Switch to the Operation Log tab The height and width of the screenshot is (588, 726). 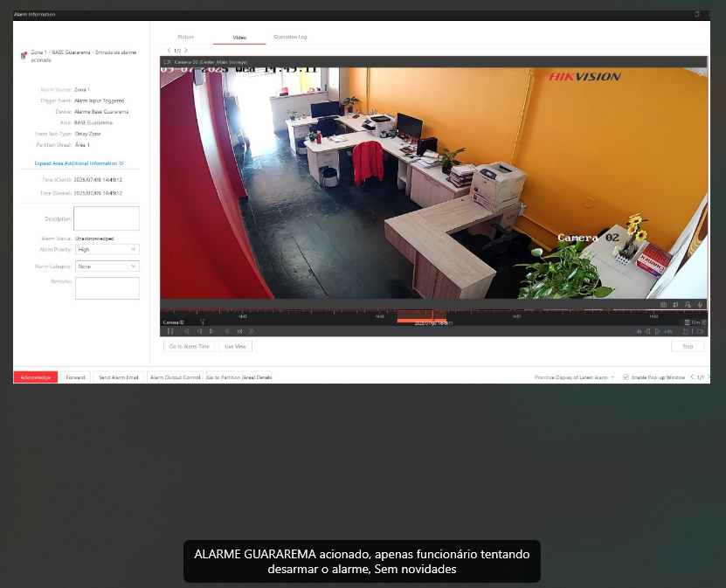pos(290,38)
